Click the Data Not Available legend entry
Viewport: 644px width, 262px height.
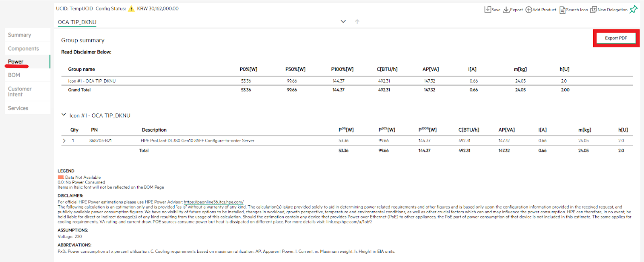pos(79,177)
